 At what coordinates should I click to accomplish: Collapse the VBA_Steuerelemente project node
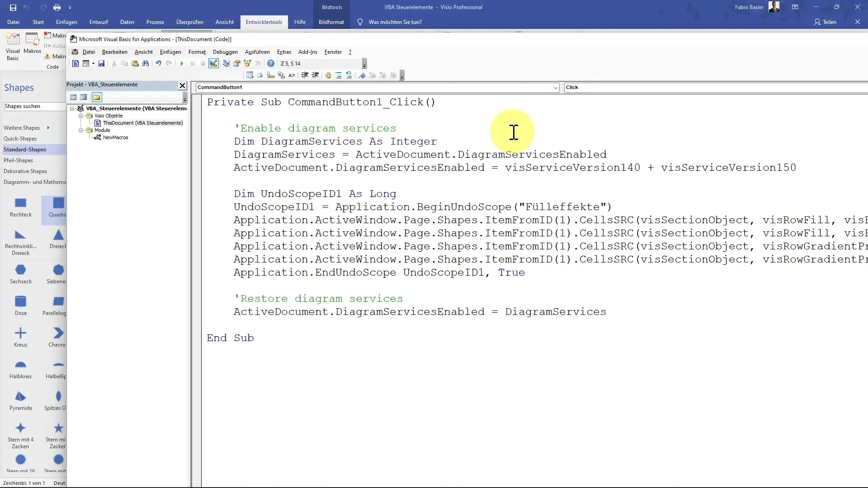pyautogui.click(x=72, y=108)
